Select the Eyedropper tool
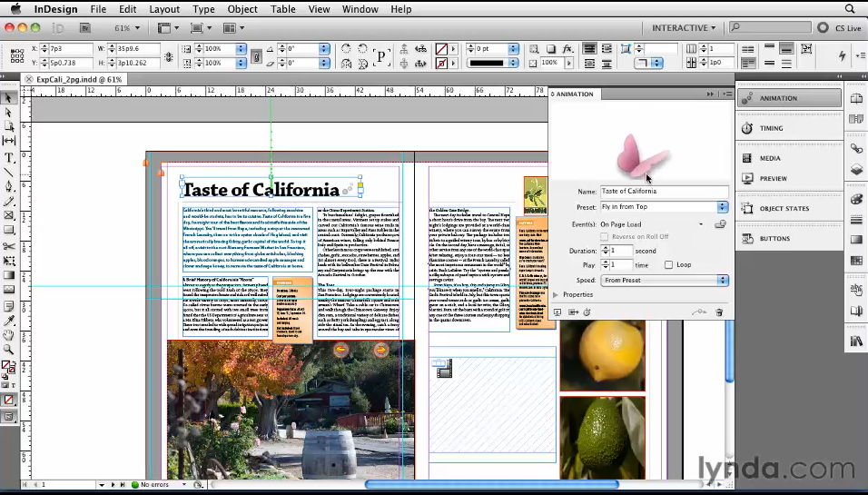This screenshot has width=868, height=495. click(9, 321)
